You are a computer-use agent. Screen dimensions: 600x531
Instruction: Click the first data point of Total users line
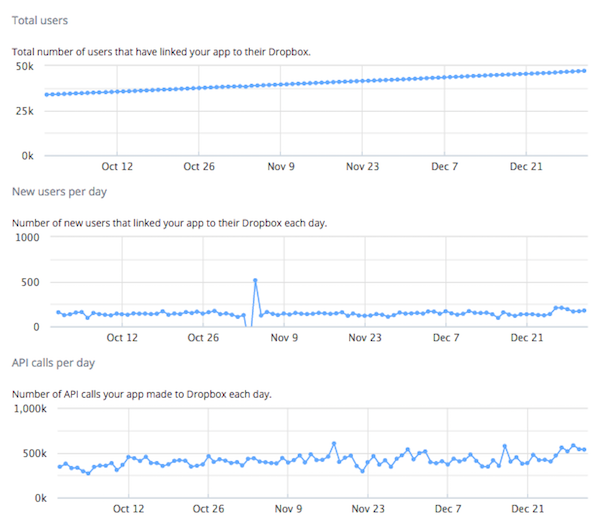point(47,94)
